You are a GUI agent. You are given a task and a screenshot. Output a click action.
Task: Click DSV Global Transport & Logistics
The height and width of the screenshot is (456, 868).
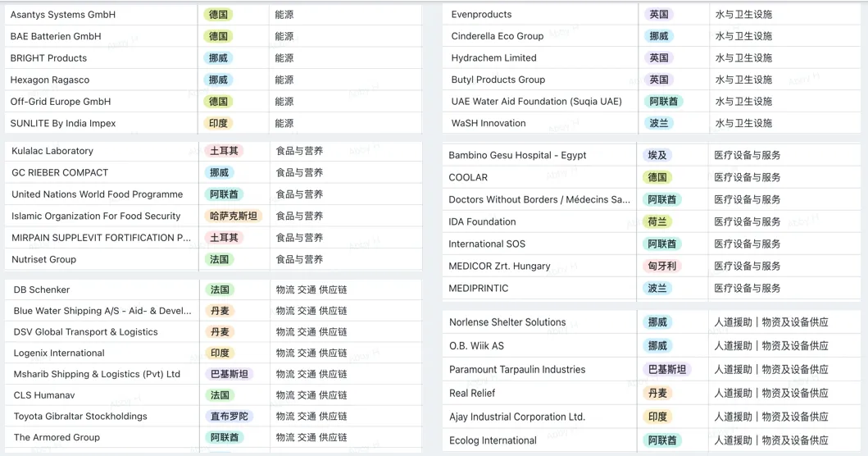pos(86,332)
